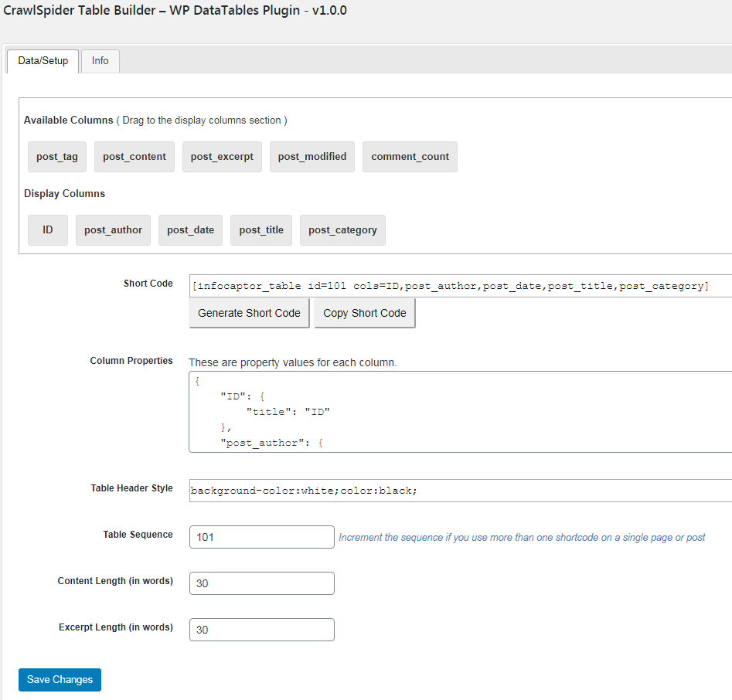Select the post_excerpt available column
The image size is (732, 700).
pyautogui.click(x=222, y=156)
